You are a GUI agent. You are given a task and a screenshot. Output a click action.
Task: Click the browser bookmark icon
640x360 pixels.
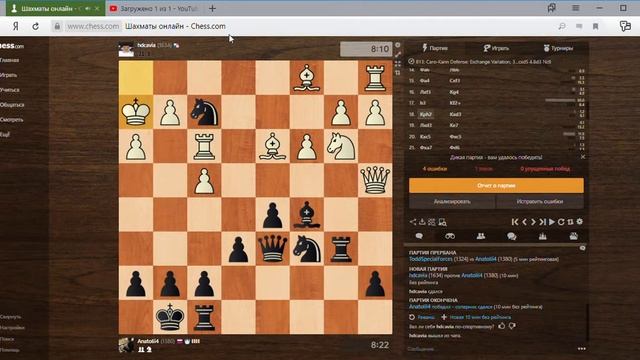point(596,26)
